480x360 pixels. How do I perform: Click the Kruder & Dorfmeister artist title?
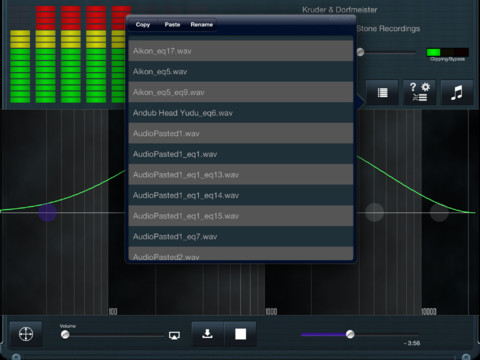[340, 10]
